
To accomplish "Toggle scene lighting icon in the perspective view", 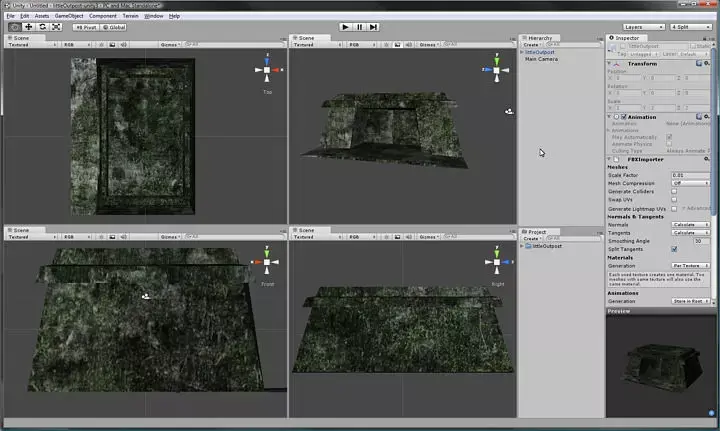I will 386,45.
